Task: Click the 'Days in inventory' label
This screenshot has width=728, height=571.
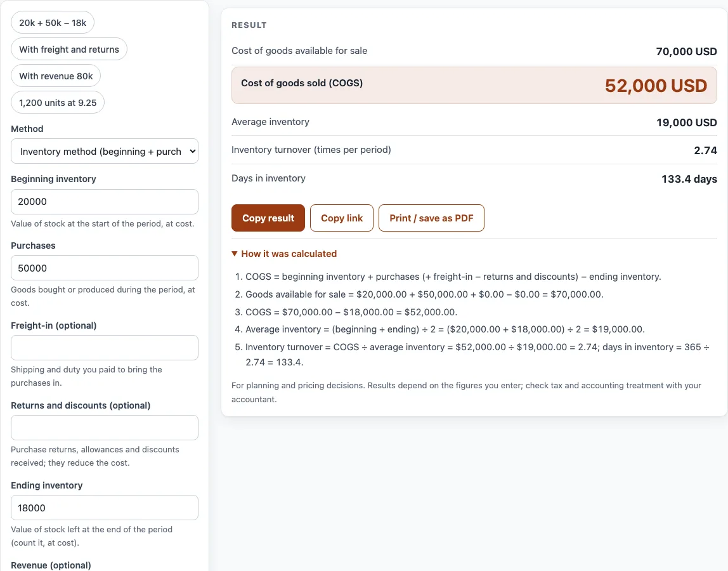Action: click(x=268, y=178)
